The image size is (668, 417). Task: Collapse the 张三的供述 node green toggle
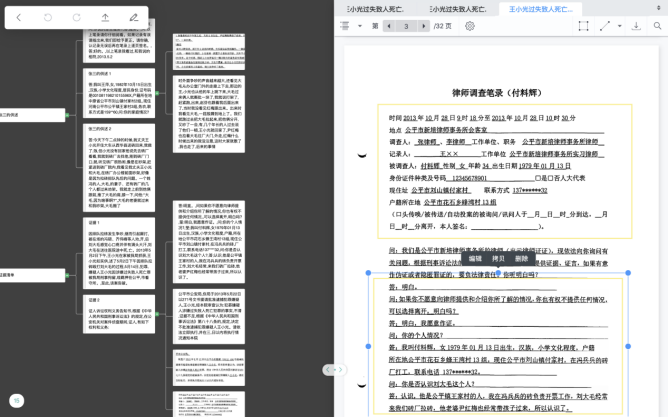coord(67,115)
